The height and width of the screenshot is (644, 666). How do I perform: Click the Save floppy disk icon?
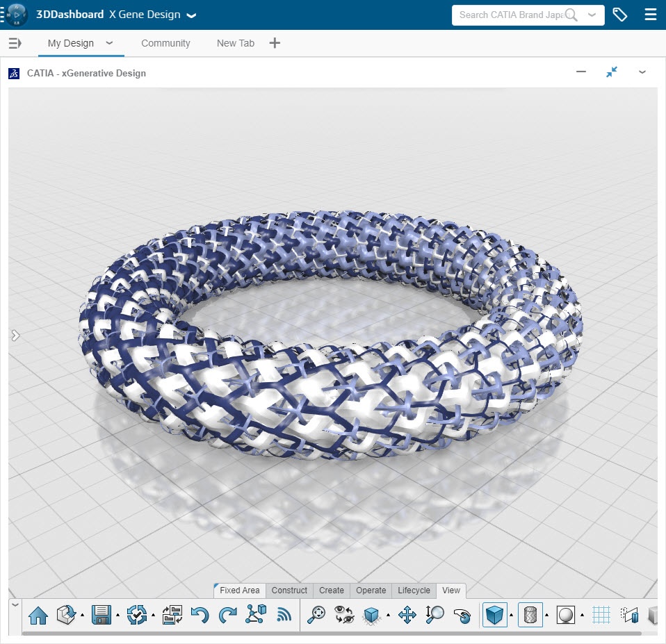point(101,615)
